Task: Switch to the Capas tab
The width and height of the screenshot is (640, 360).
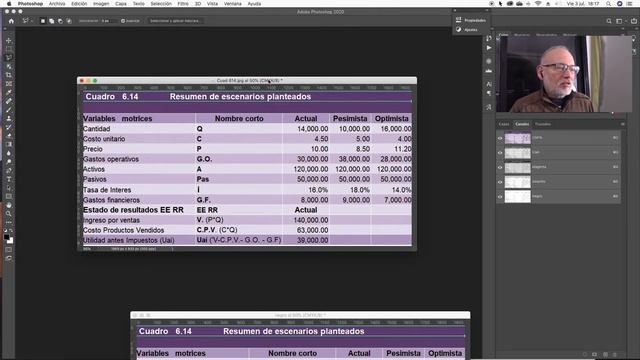Action: 504,124
